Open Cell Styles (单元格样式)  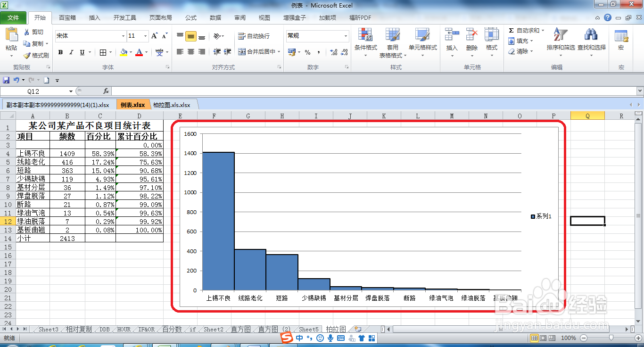click(422, 42)
